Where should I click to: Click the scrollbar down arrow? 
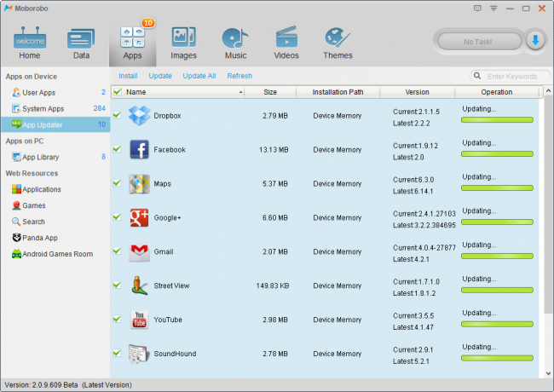pyautogui.click(x=548, y=373)
